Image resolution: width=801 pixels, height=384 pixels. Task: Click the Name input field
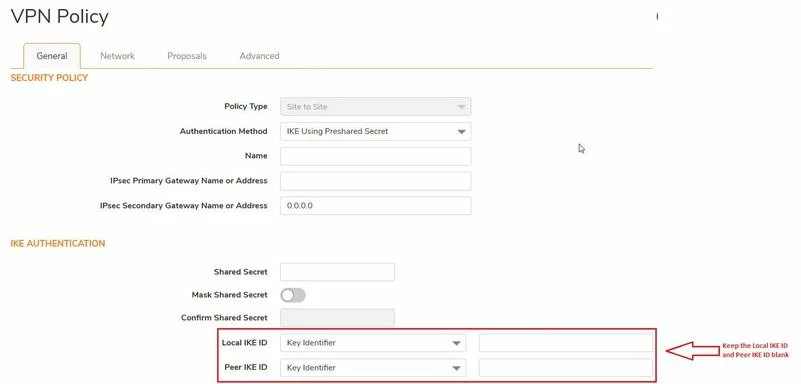tap(375, 156)
